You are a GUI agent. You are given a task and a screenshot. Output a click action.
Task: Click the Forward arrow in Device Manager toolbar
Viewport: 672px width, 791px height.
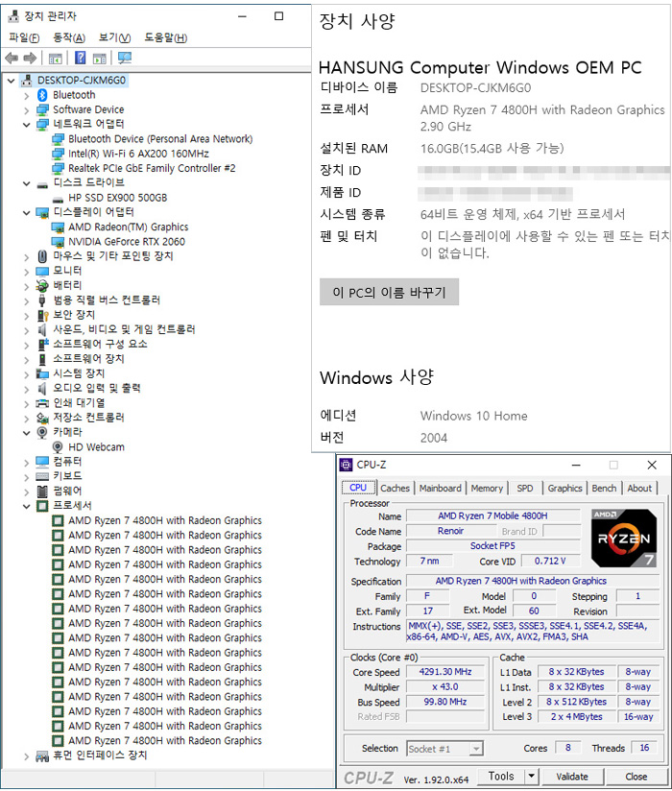(x=30, y=58)
